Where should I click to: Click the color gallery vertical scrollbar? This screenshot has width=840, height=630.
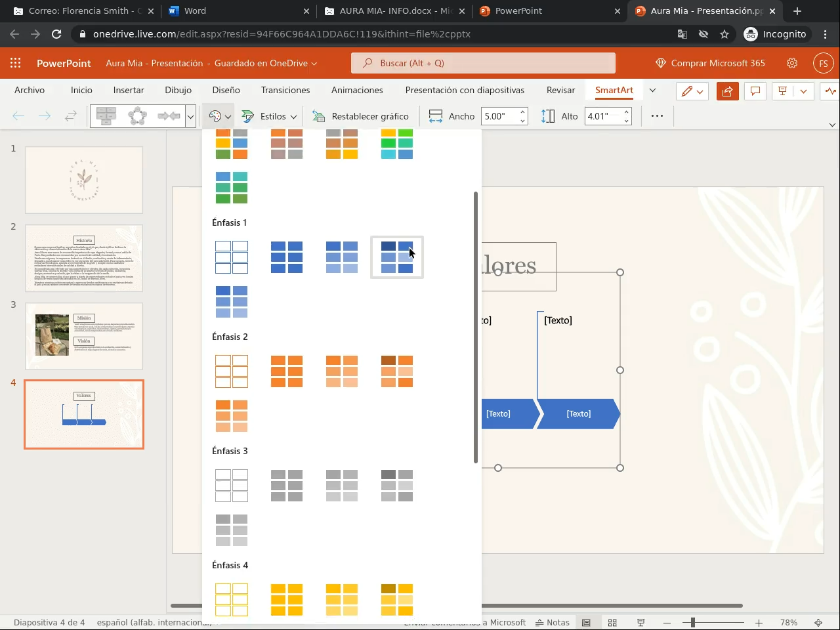coord(476,327)
